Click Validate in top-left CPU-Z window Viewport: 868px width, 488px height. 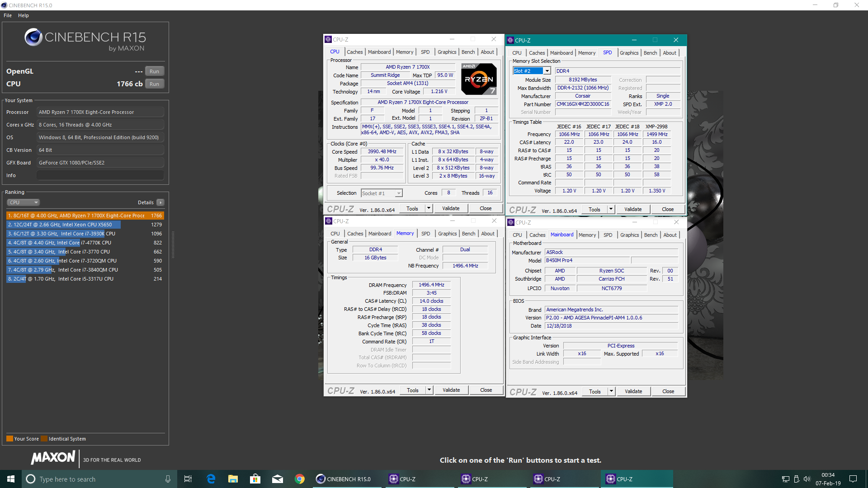[451, 208]
